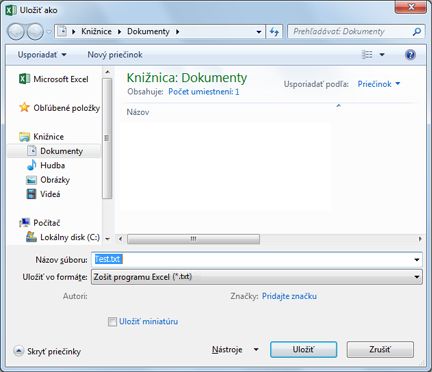Image resolution: width=432 pixels, height=372 pixels.
Task: Click the Knižnice folder icon
Action: point(25,137)
